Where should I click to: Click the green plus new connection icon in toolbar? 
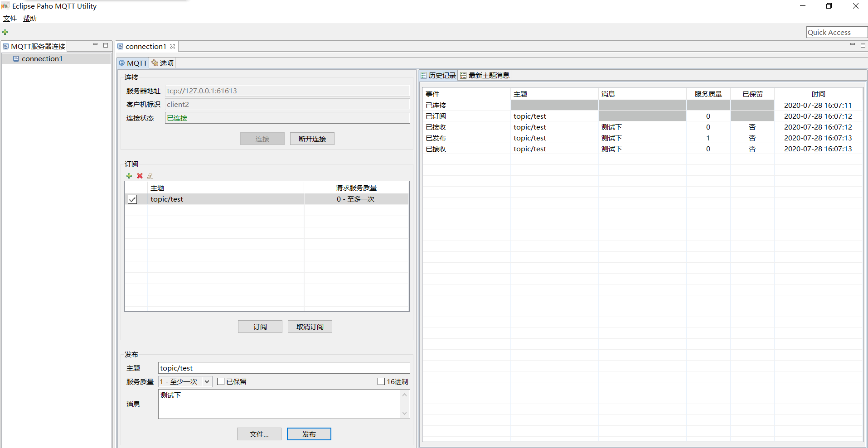point(5,32)
